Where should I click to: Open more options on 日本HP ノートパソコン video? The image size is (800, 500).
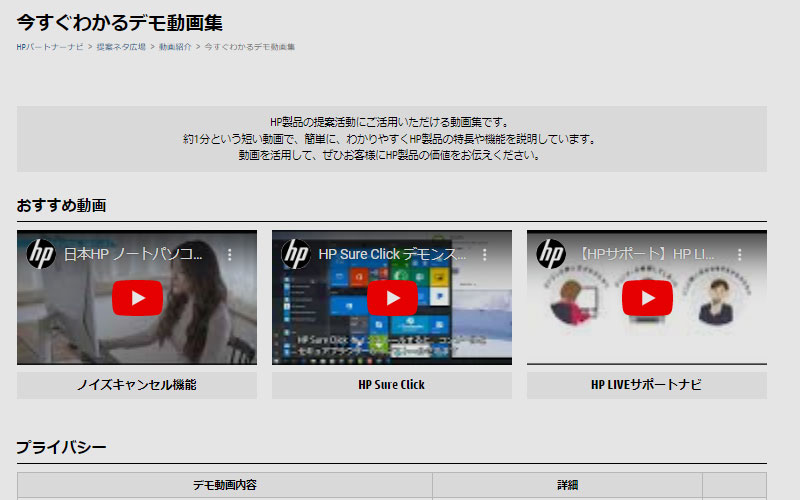click(230, 254)
